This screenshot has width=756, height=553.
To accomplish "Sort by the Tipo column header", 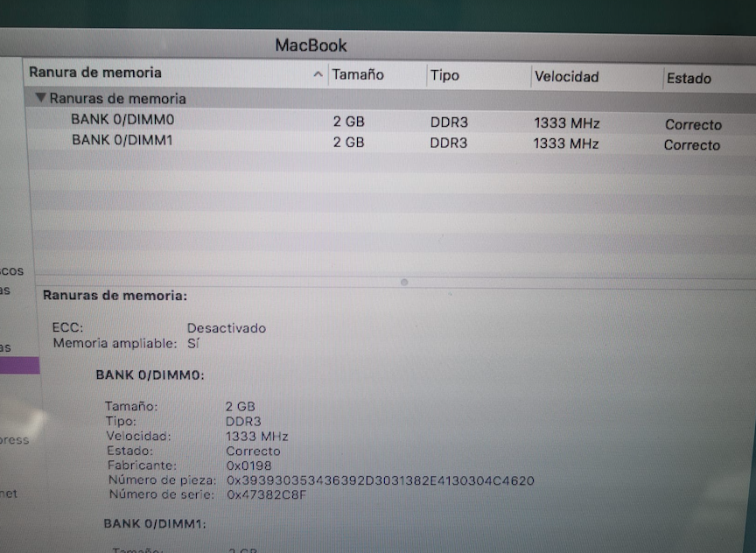I will click(444, 76).
